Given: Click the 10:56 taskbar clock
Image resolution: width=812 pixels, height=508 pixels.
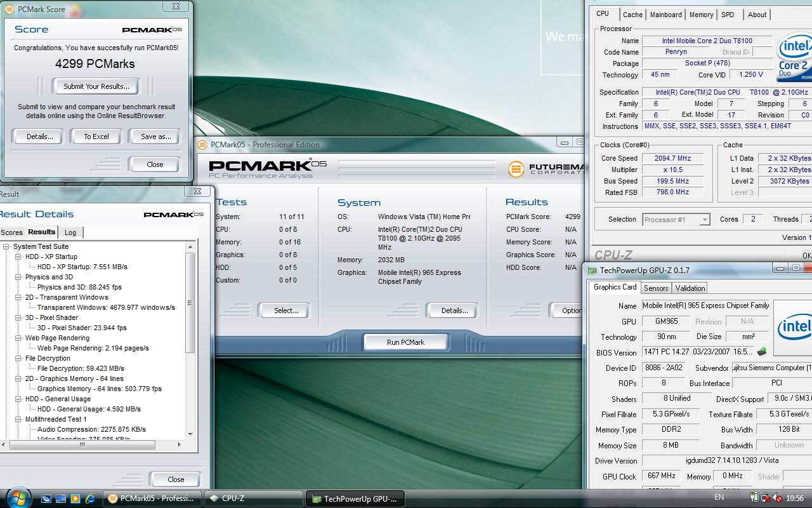Looking at the screenshot, I should (794, 498).
